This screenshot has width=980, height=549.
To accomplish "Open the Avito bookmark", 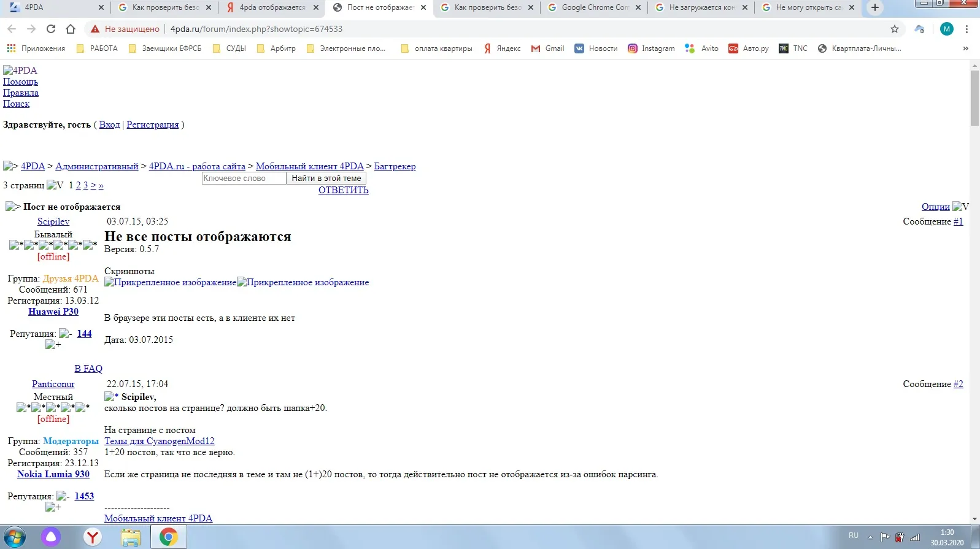I will (x=701, y=48).
